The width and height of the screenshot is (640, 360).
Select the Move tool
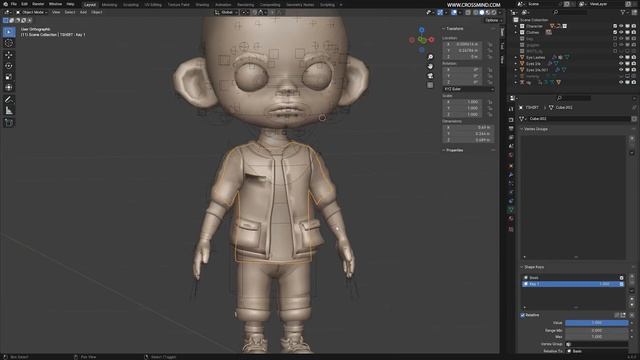[9, 55]
